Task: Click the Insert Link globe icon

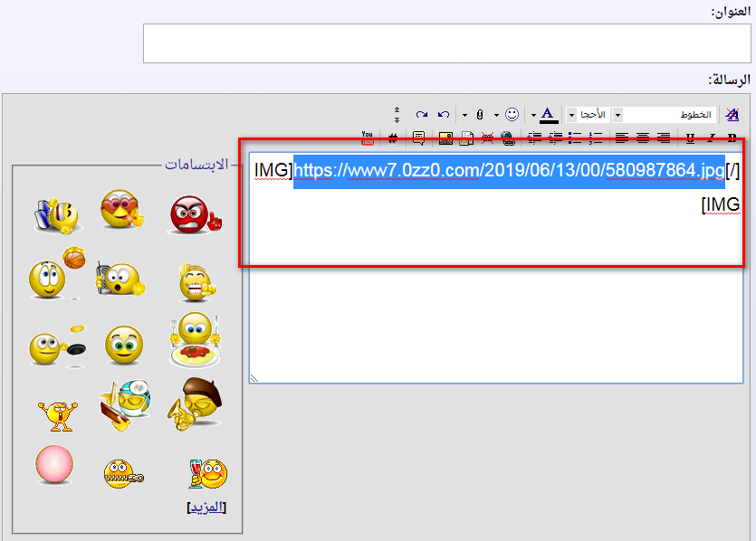Action: [x=508, y=138]
